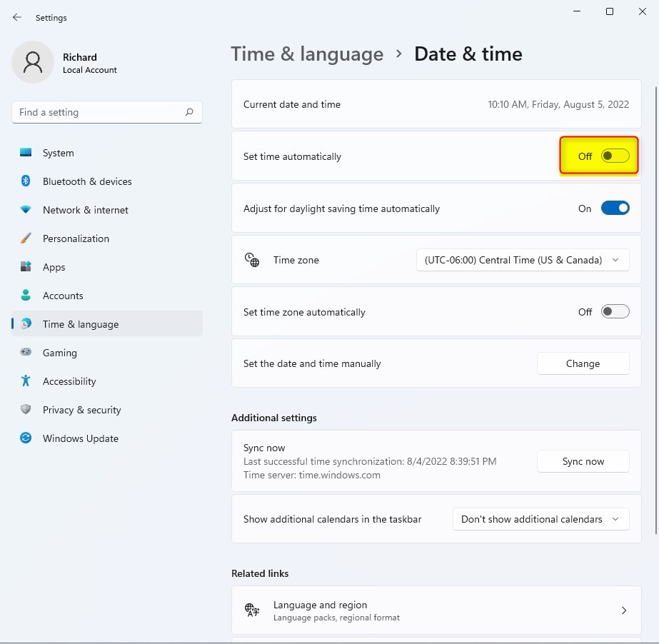
Task: Open Network & internet settings
Action: (x=107, y=210)
